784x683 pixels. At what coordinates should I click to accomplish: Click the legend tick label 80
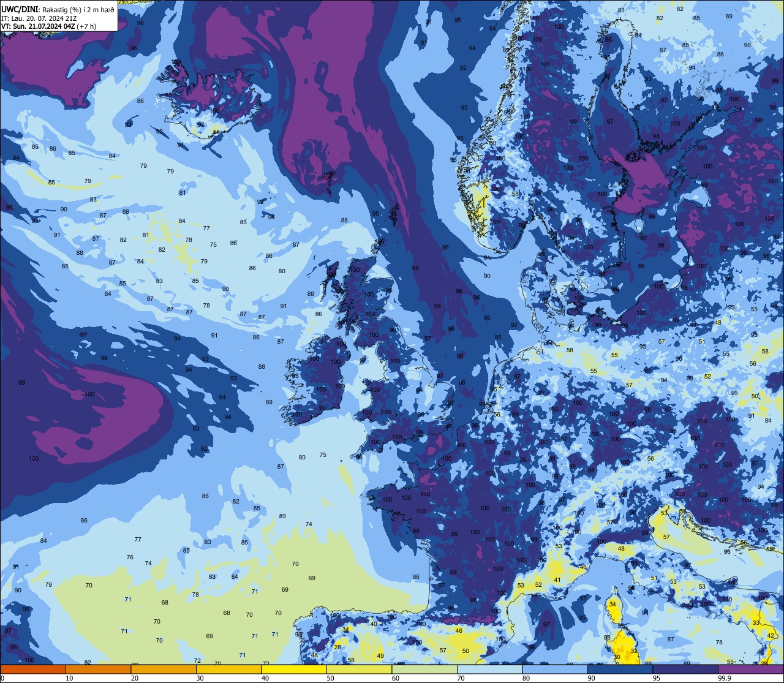[526, 678]
